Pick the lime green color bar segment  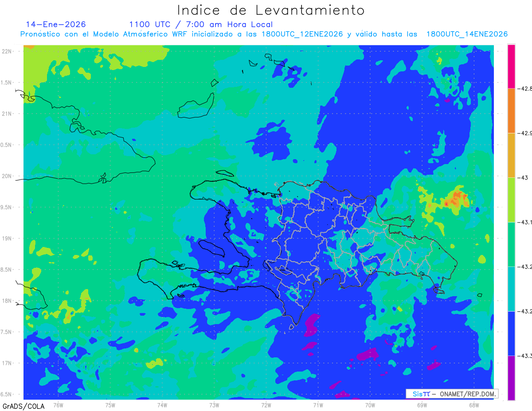coord(511,200)
